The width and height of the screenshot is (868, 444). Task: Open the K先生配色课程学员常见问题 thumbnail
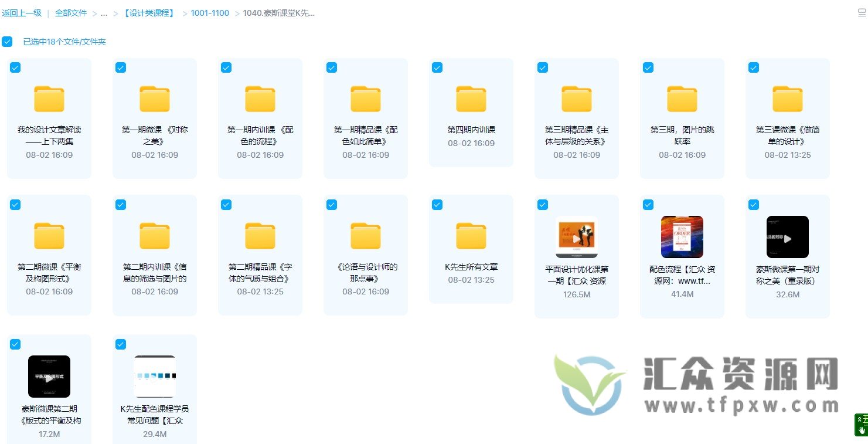tap(155, 377)
